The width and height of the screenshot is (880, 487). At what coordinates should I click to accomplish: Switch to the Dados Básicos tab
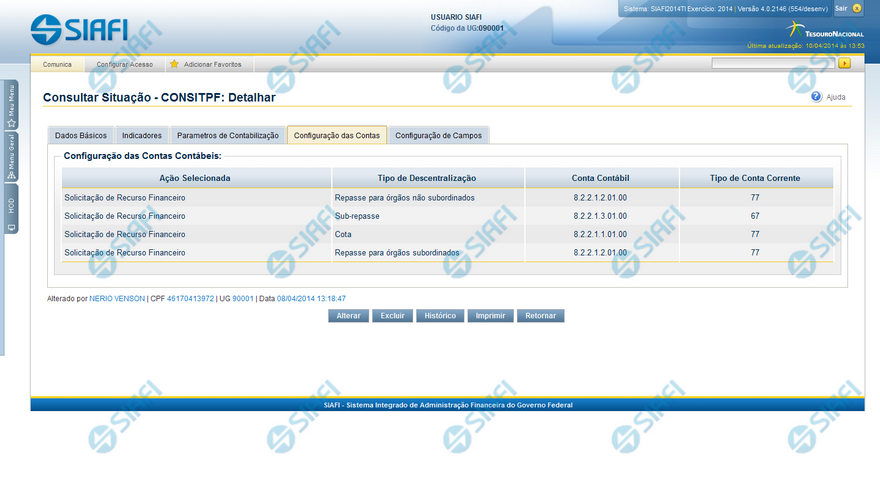(81, 135)
